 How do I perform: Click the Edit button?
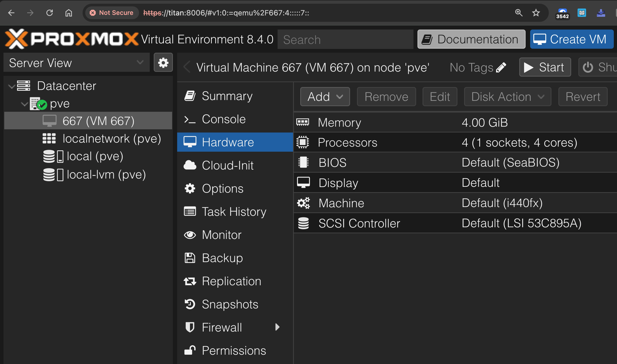(x=440, y=97)
